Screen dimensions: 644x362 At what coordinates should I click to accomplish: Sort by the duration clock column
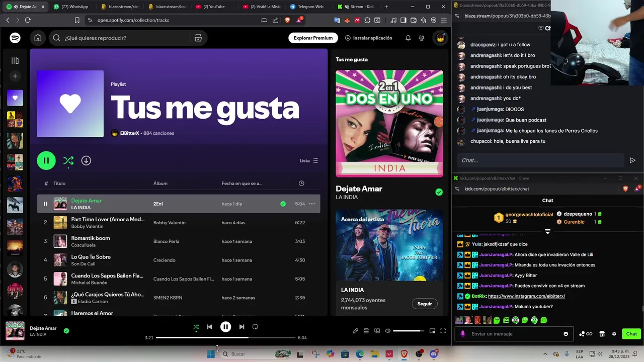pyautogui.click(x=301, y=184)
